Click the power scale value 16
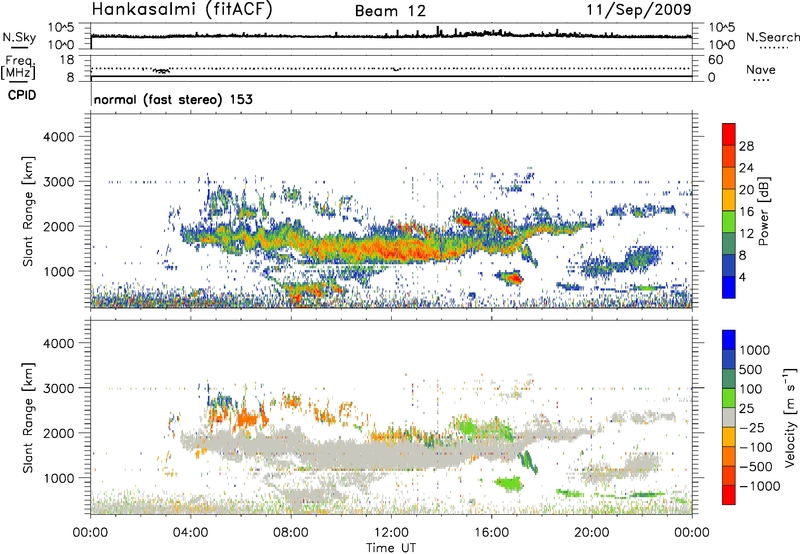Viewport: 800px width, 554px height. click(x=746, y=212)
